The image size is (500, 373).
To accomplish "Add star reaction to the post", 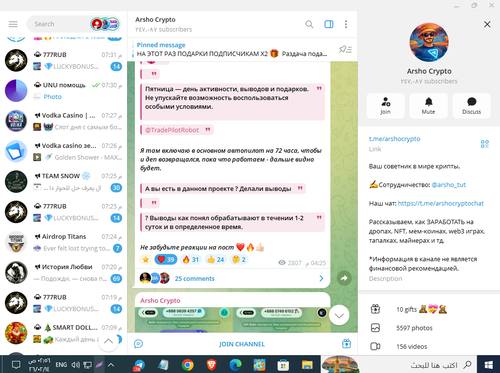I will point(145,259).
